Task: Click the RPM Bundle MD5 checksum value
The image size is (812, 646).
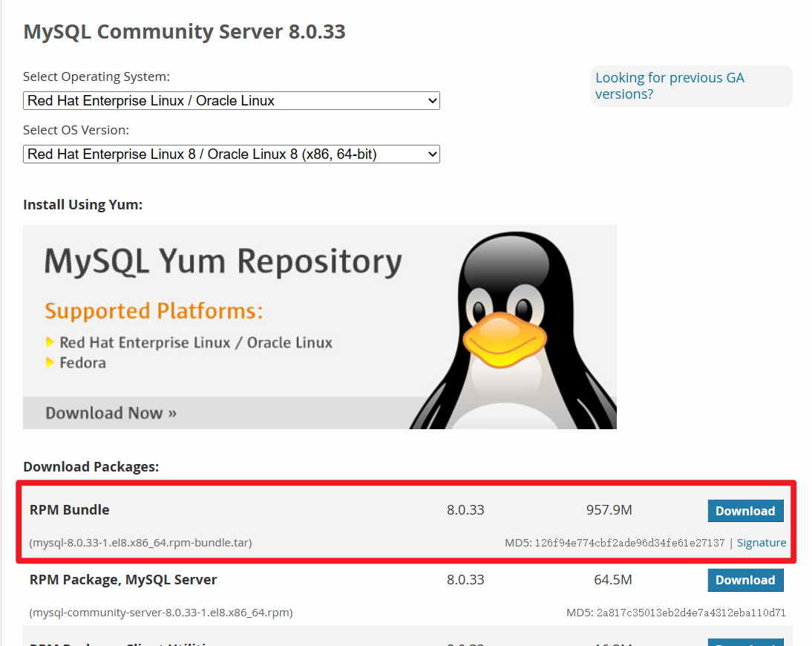Action: 629,542
